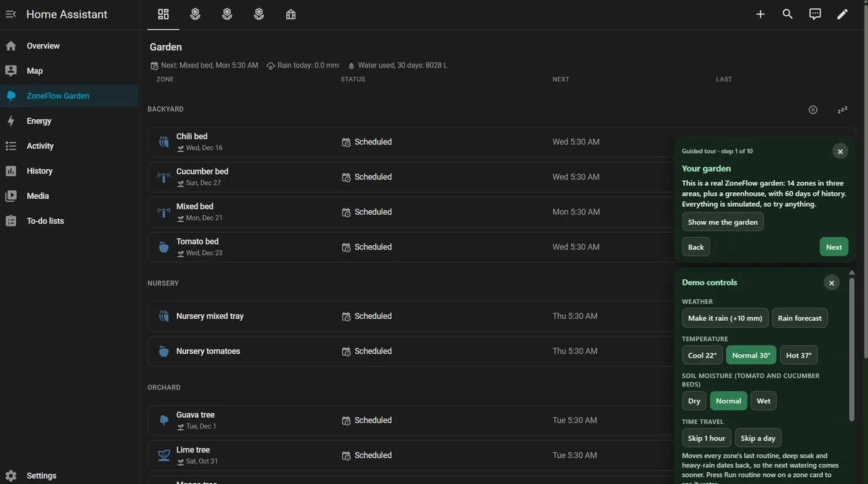
Task: Click the Demo controls panel scrollbar
Action: pos(852,348)
